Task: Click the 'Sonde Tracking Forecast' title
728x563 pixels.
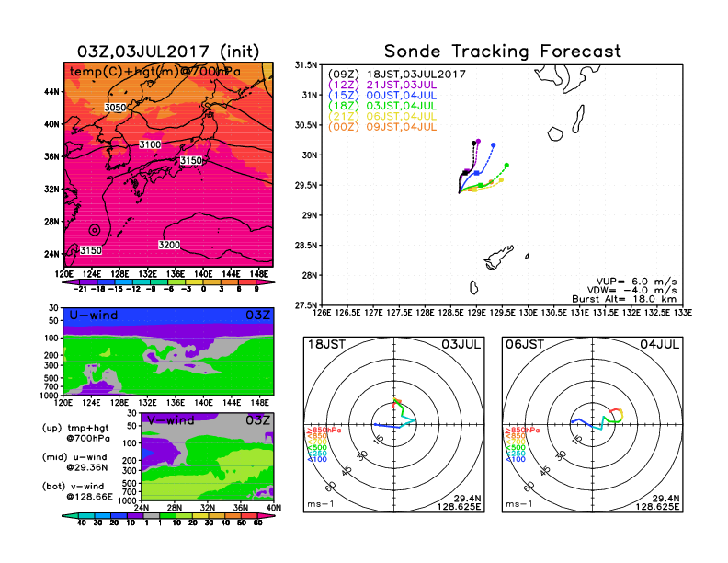Action: tap(503, 52)
